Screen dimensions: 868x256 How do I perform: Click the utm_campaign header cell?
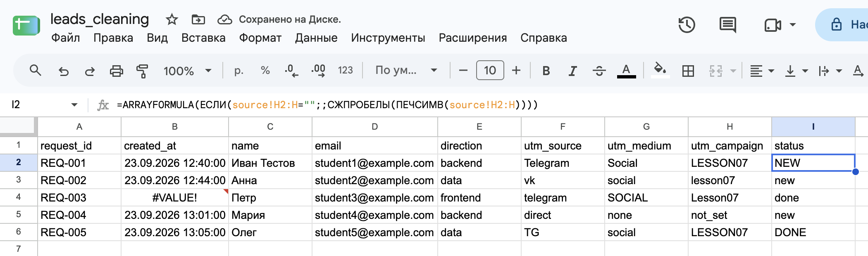click(730, 146)
